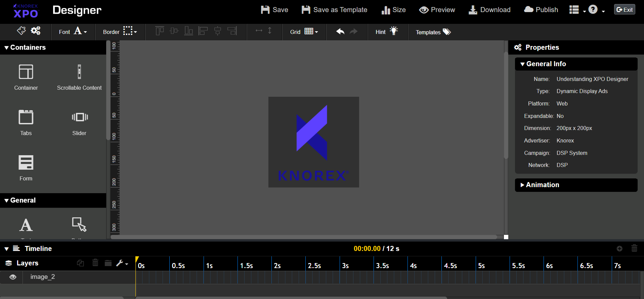Select the Scrollable Content component
The image size is (644, 299).
tap(79, 77)
